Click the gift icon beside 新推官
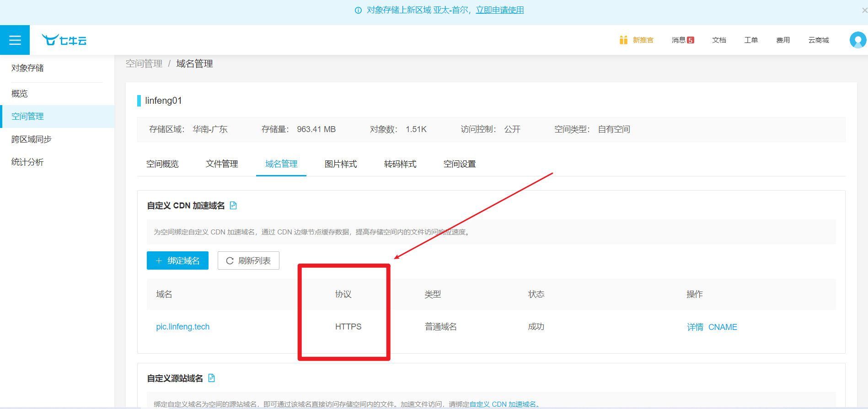The width and height of the screenshot is (868, 409). (623, 40)
